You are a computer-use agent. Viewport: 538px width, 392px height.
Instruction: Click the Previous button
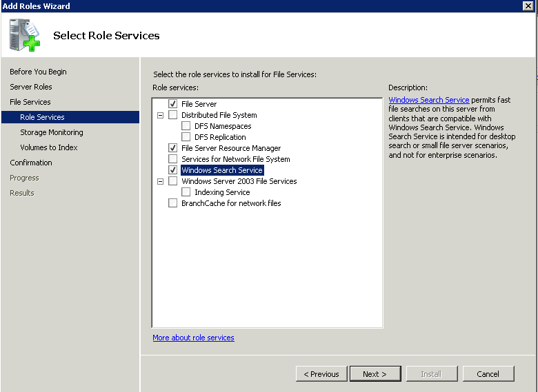click(x=321, y=373)
